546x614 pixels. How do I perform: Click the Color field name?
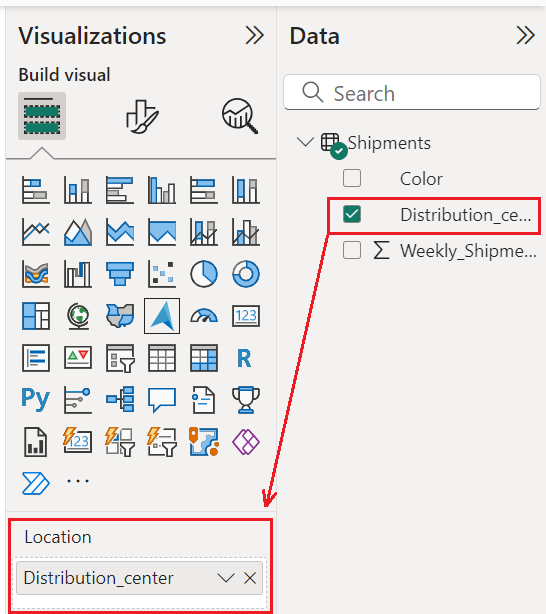[x=421, y=179]
